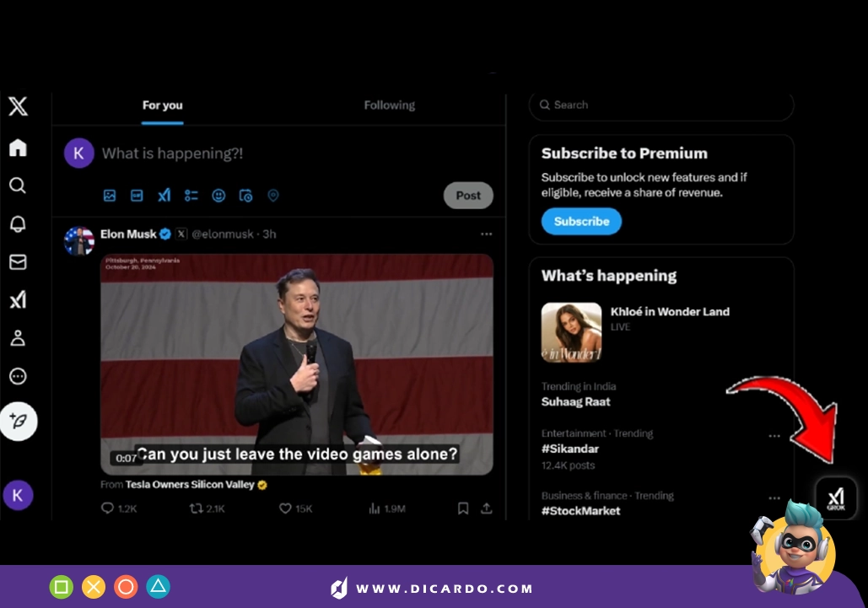The height and width of the screenshot is (608, 868).
Task: Click the gray Post button in composer
Action: tap(468, 196)
